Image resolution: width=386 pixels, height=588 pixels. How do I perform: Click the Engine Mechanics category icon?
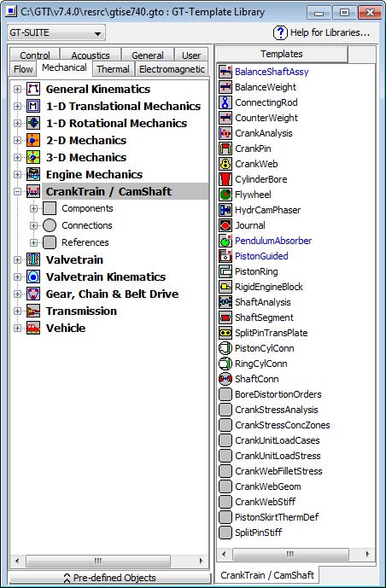(x=33, y=174)
